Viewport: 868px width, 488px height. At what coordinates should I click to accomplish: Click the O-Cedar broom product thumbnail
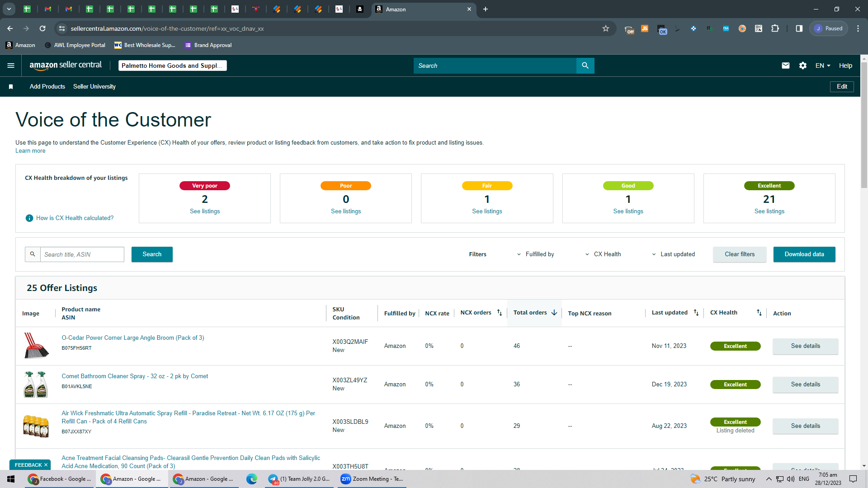click(36, 346)
